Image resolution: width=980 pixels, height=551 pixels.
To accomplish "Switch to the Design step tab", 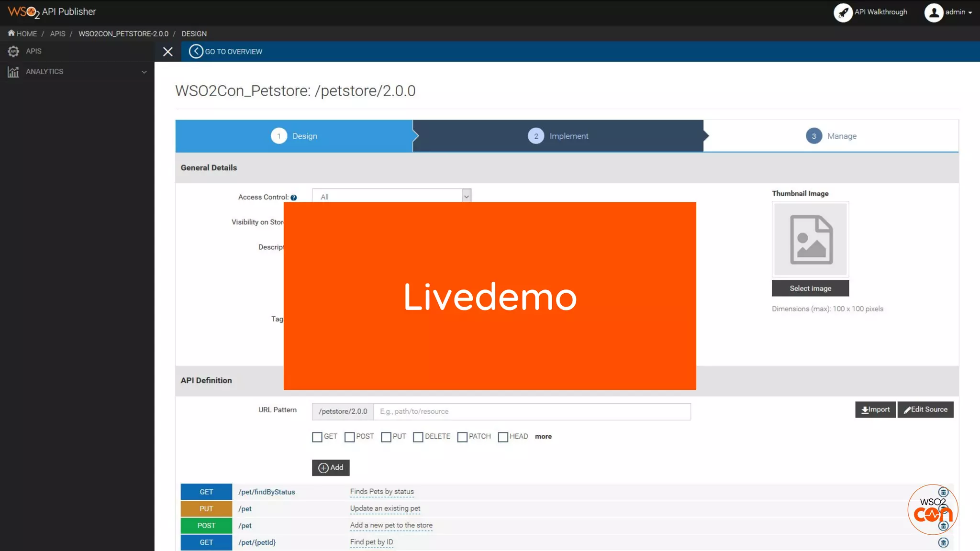I will 294,136.
